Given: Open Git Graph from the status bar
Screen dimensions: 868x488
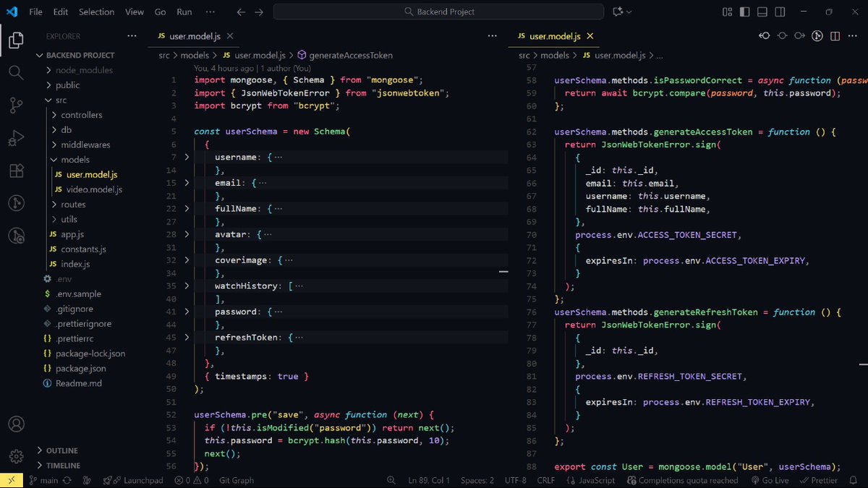Looking at the screenshot, I should click(x=236, y=480).
